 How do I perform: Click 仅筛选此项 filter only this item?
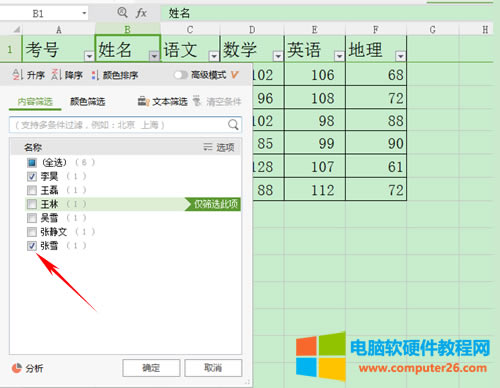point(213,204)
